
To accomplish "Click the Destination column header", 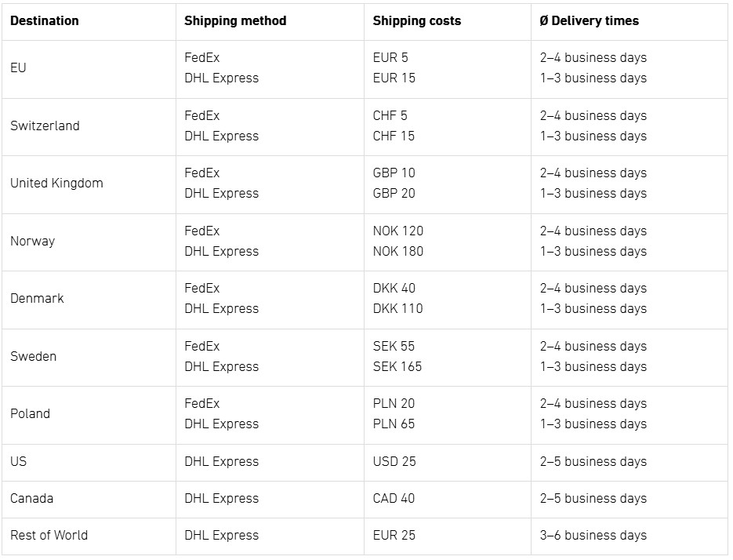I will coord(45,21).
